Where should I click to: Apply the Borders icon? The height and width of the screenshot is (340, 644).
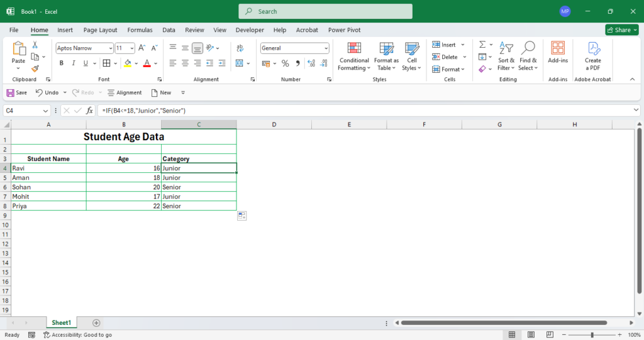tap(106, 63)
